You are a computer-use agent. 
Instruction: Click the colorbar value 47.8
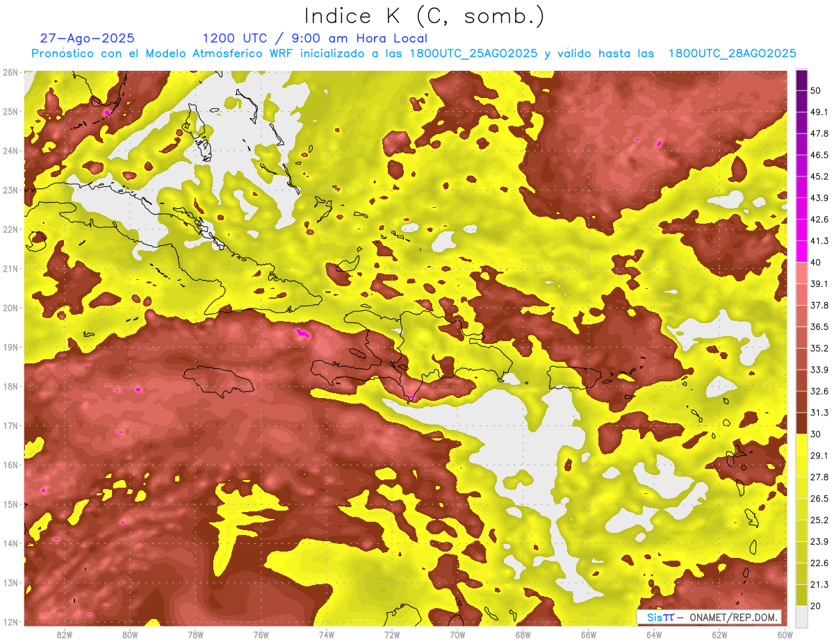819,133
